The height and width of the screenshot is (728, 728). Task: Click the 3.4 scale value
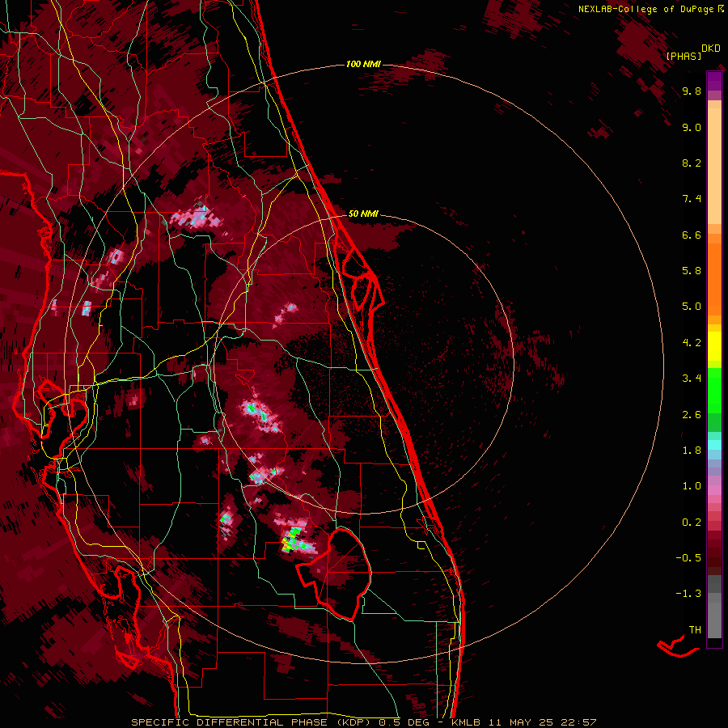click(x=692, y=379)
